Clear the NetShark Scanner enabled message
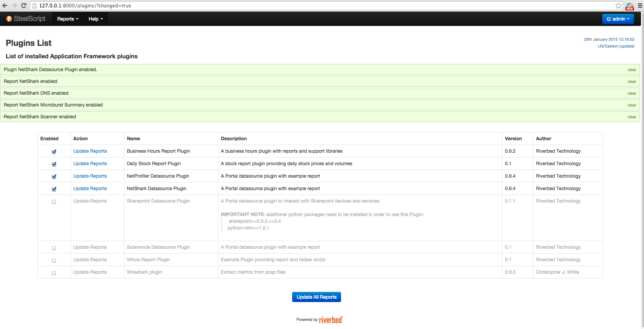The image size is (644, 329). [632, 117]
